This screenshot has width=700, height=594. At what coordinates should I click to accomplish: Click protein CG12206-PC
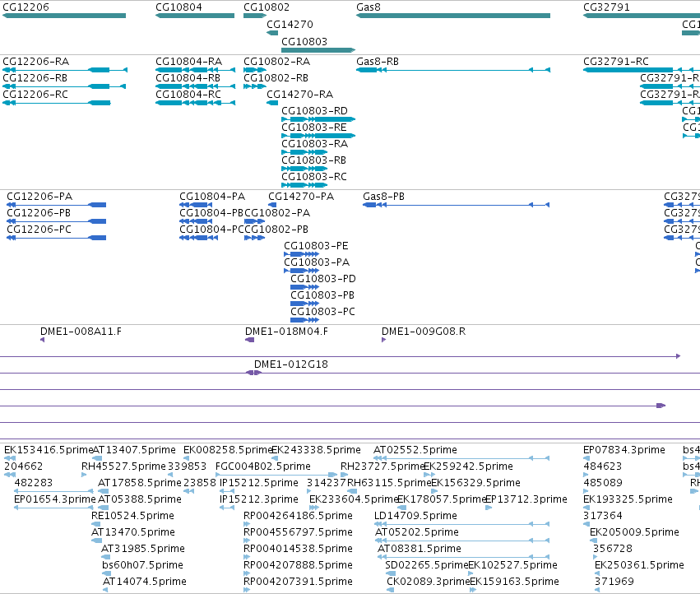56,238
